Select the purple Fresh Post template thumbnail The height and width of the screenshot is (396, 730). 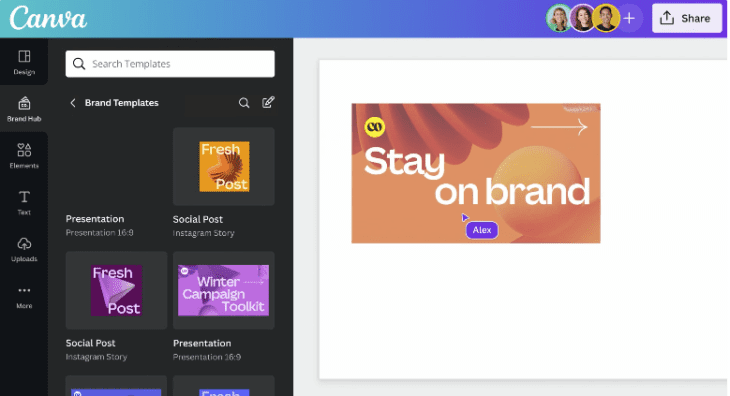(116, 290)
